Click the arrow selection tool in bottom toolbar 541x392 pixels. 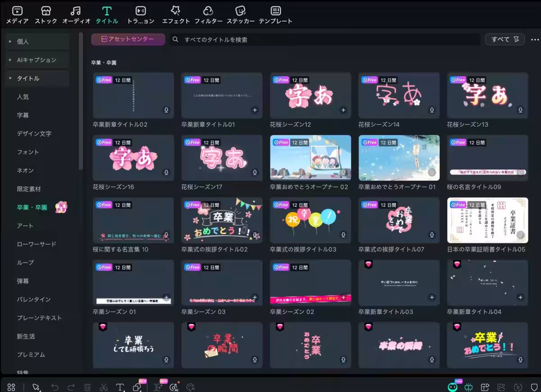36,387
